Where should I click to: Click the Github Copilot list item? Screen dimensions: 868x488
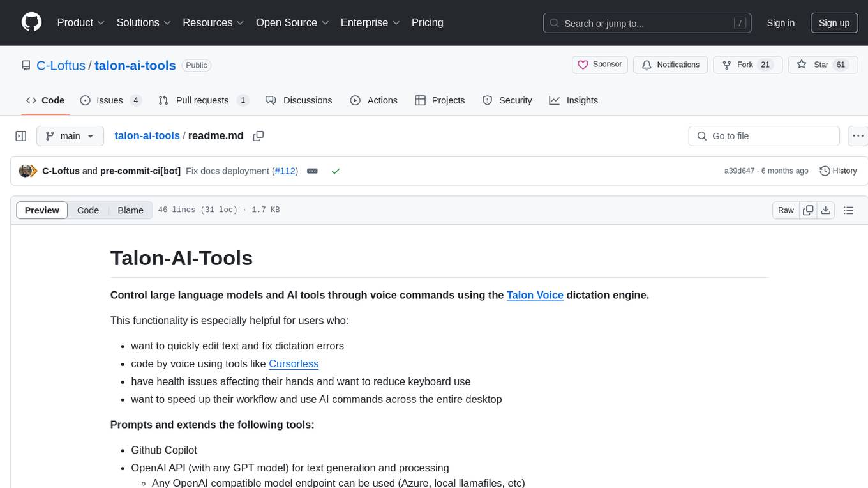click(164, 450)
